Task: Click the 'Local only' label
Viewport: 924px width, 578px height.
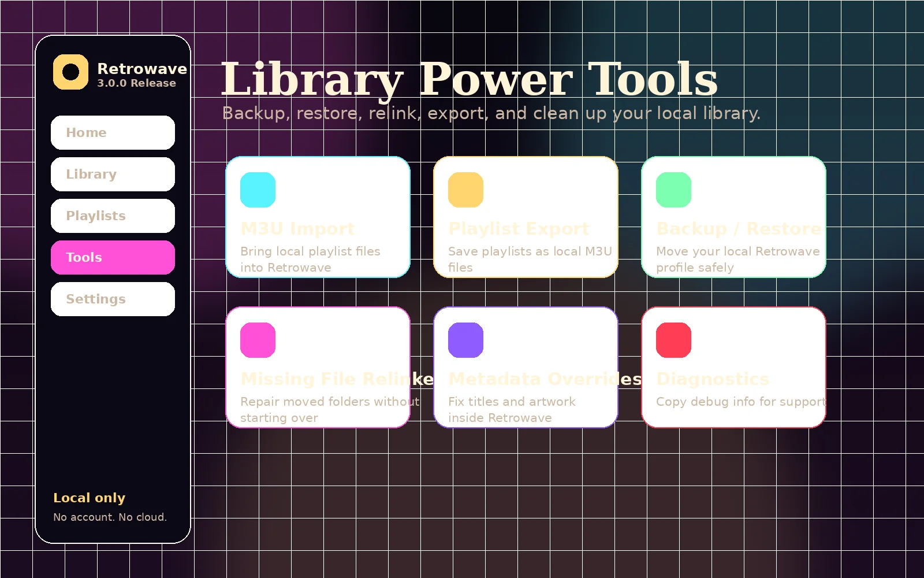Action: [89, 498]
